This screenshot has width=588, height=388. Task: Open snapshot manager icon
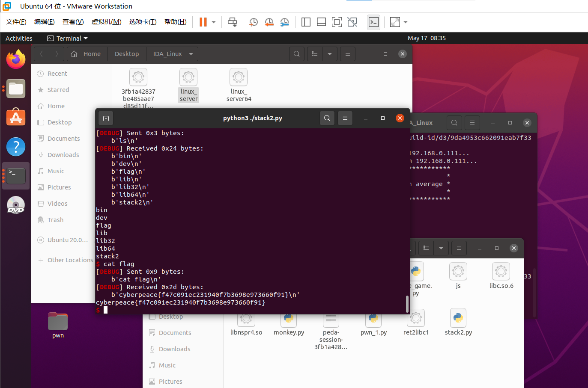click(x=284, y=22)
